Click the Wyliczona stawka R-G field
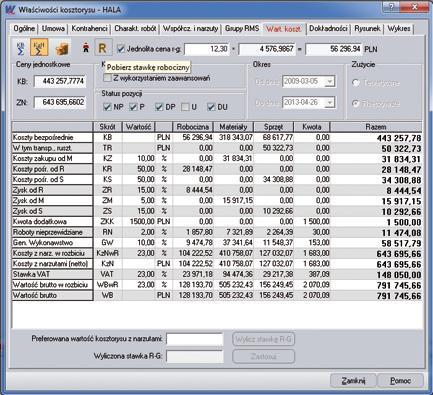This screenshot has width=433, height=395. tap(195, 356)
